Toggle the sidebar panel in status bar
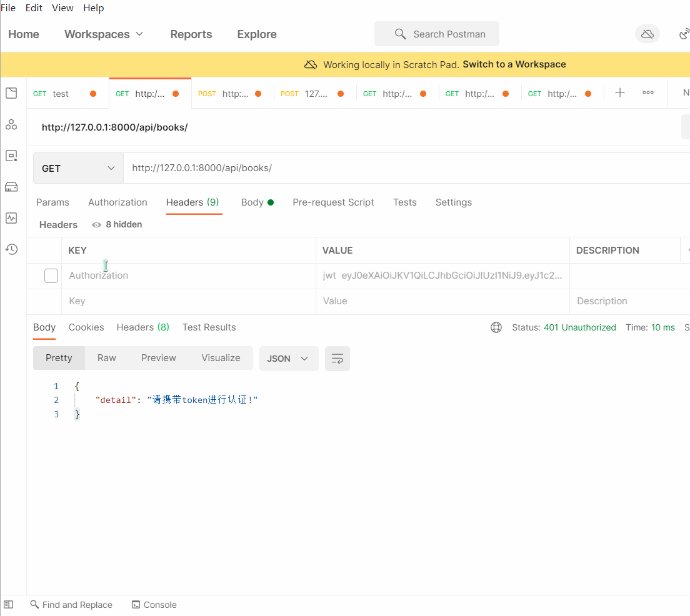Screen dimensions: 690x616 [9, 605]
